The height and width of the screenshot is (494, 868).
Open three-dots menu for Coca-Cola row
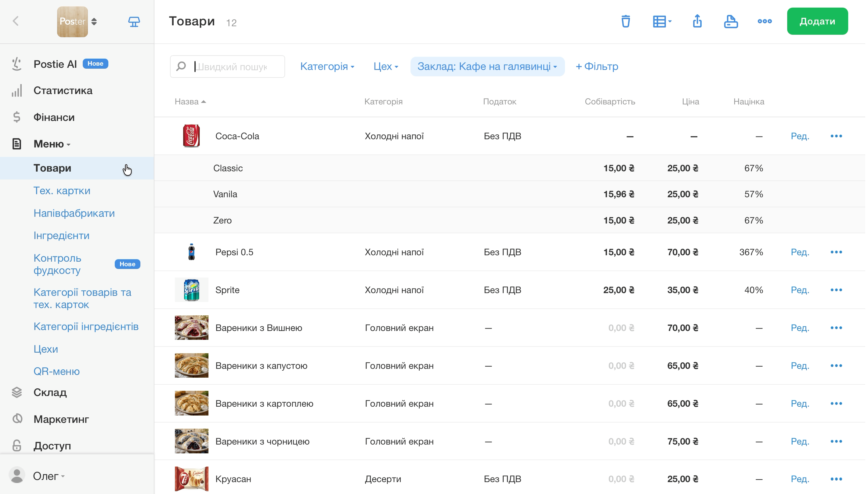[x=836, y=136]
